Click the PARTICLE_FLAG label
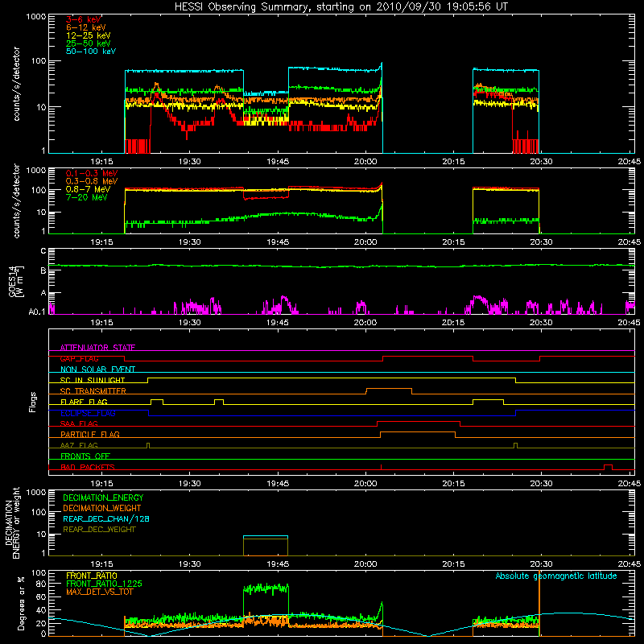The image size is (644, 644). point(90,434)
